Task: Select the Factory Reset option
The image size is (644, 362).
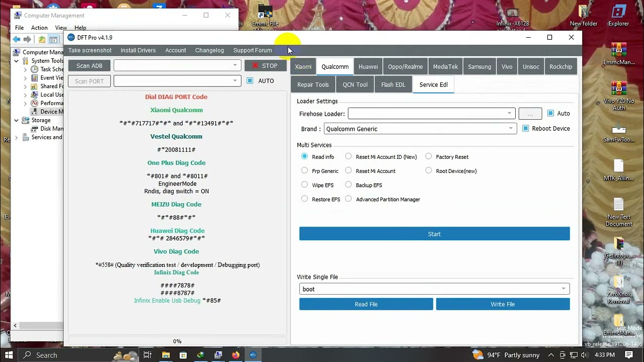Action: coord(428,156)
